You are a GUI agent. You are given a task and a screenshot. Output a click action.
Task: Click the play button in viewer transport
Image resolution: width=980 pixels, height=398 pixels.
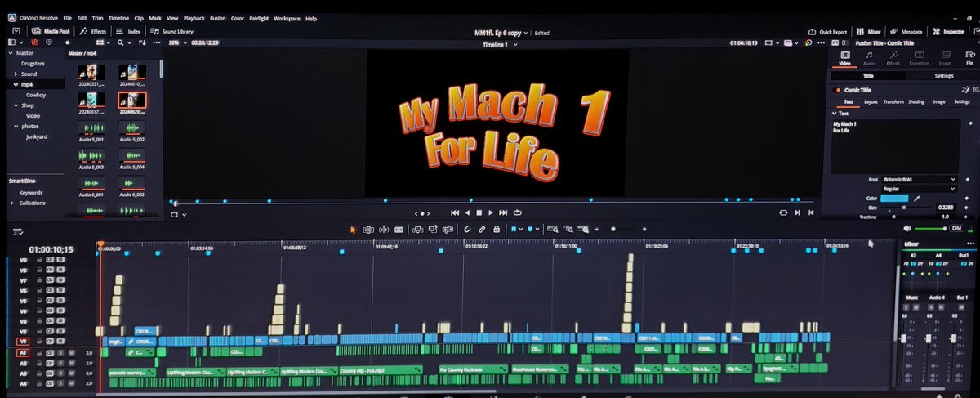pos(492,212)
